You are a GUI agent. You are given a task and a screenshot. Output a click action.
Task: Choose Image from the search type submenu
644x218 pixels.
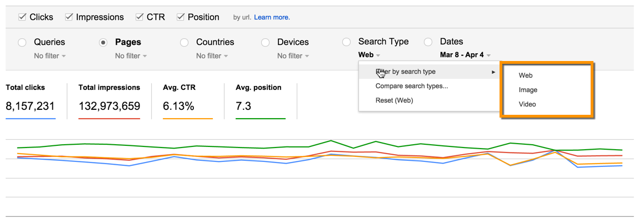point(528,90)
